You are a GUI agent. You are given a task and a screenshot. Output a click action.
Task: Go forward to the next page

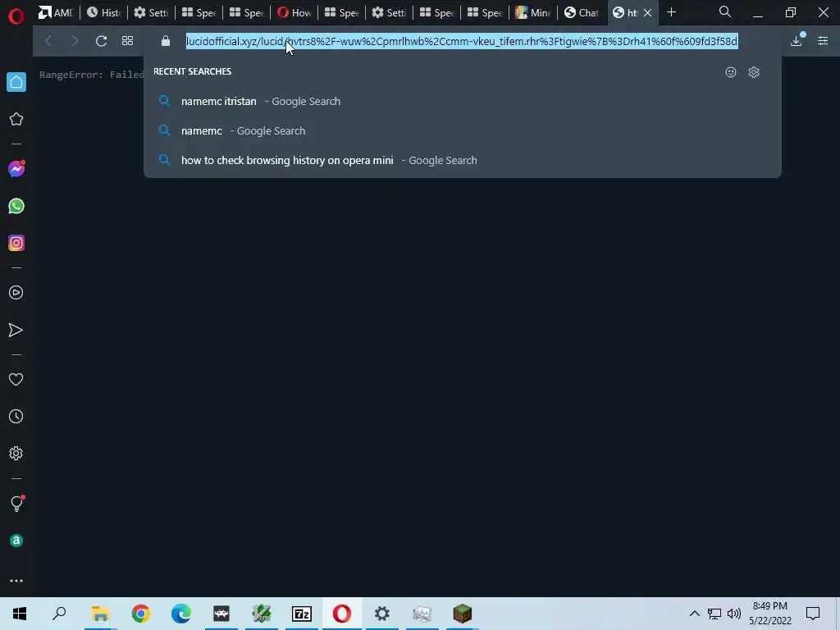tap(75, 41)
